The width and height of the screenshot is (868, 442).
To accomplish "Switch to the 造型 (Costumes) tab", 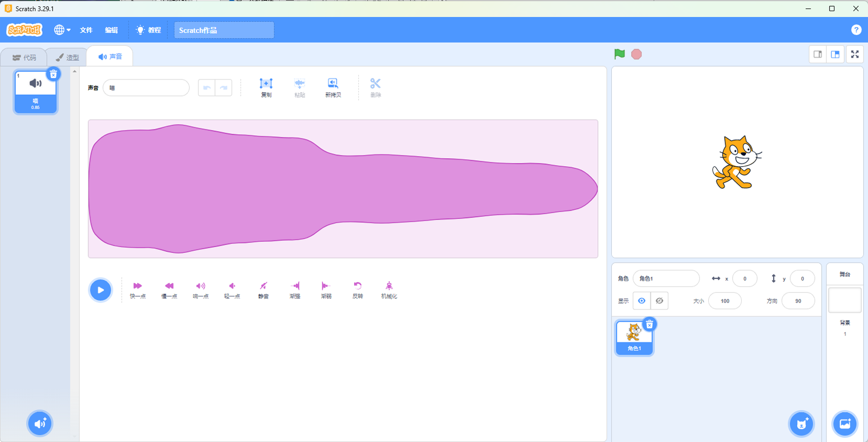I will pos(68,58).
